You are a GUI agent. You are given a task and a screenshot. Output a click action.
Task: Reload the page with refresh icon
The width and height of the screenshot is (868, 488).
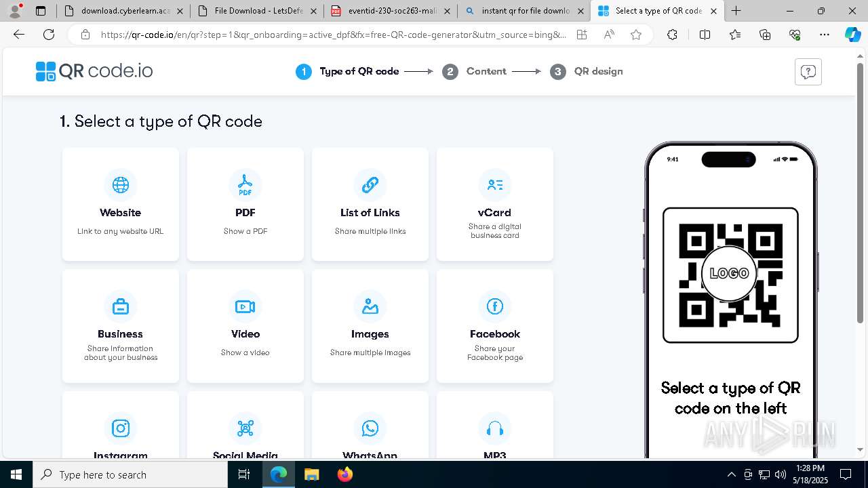[x=49, y=35]
